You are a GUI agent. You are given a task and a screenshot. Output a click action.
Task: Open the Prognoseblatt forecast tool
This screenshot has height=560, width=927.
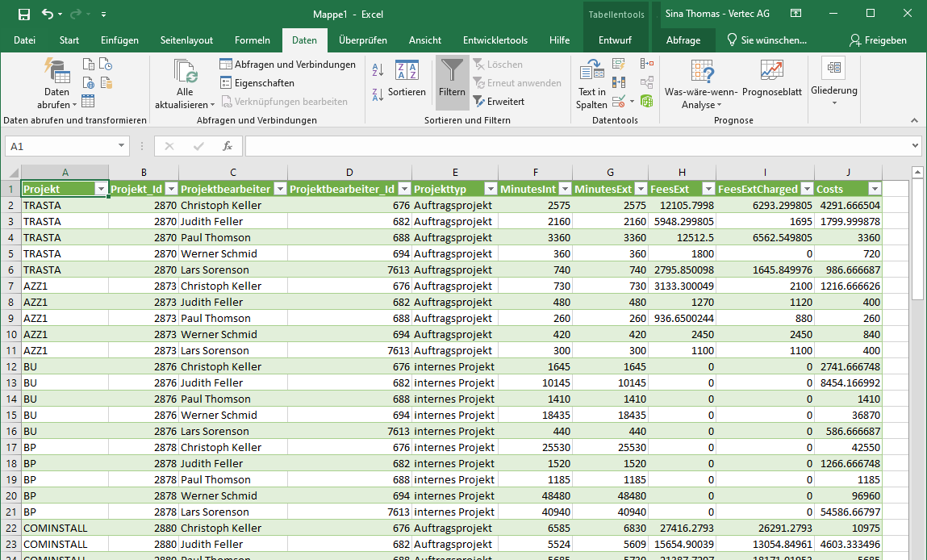pyautogui.click(x=771, y=79)
